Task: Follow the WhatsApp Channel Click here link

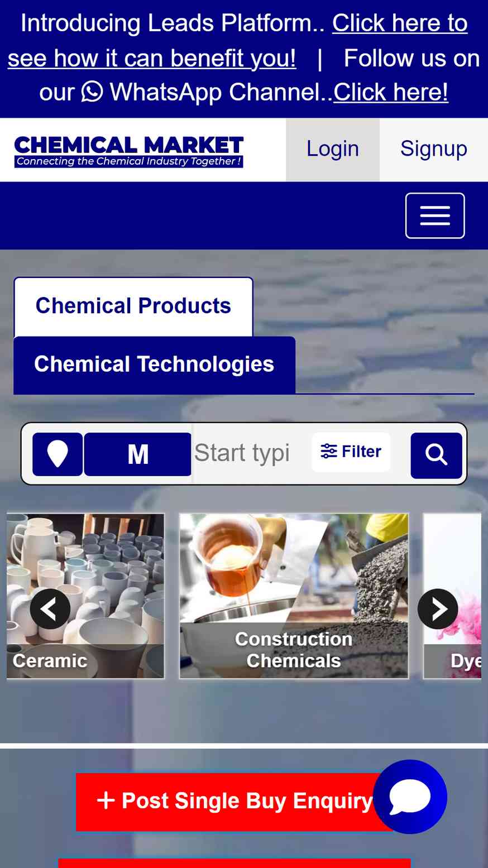Action: pos(391,92)
